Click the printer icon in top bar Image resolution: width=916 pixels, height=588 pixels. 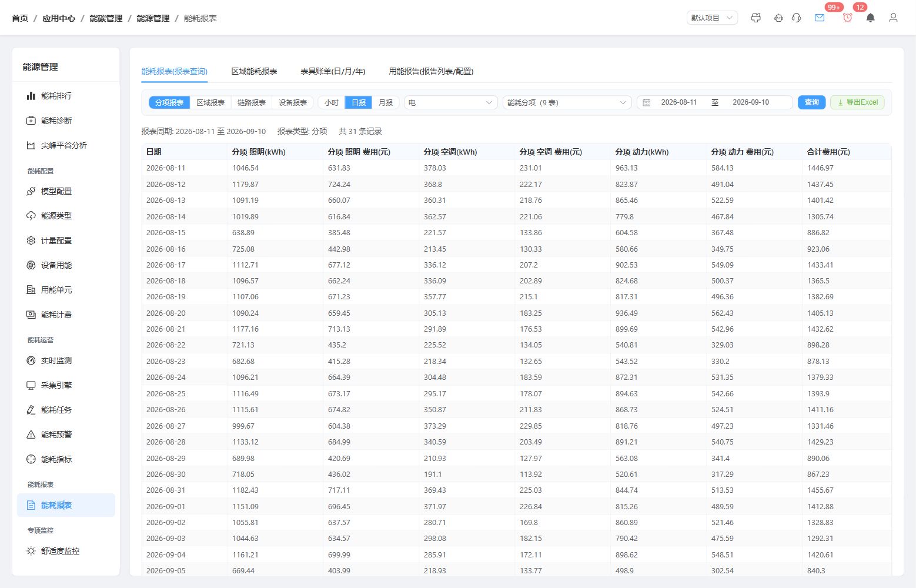756,18
